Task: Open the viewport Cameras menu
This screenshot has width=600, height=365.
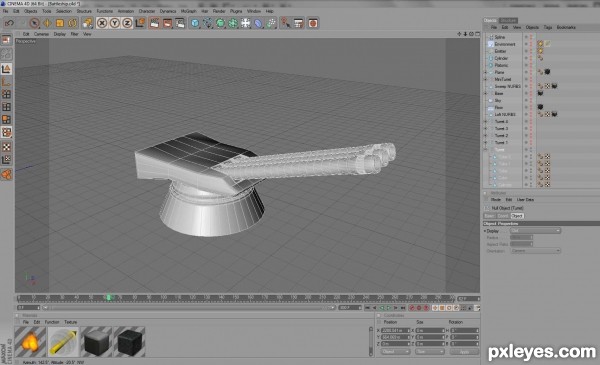Action: coord(41,34)
